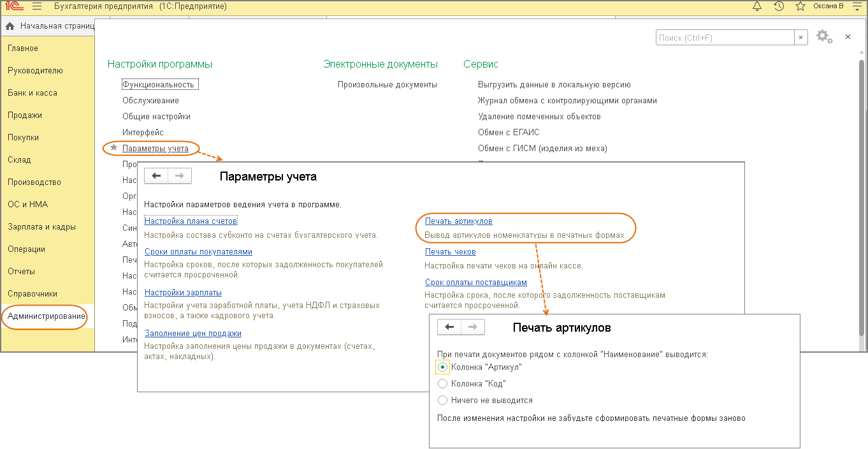Open Произвольные документы

[x=387, y=84]
